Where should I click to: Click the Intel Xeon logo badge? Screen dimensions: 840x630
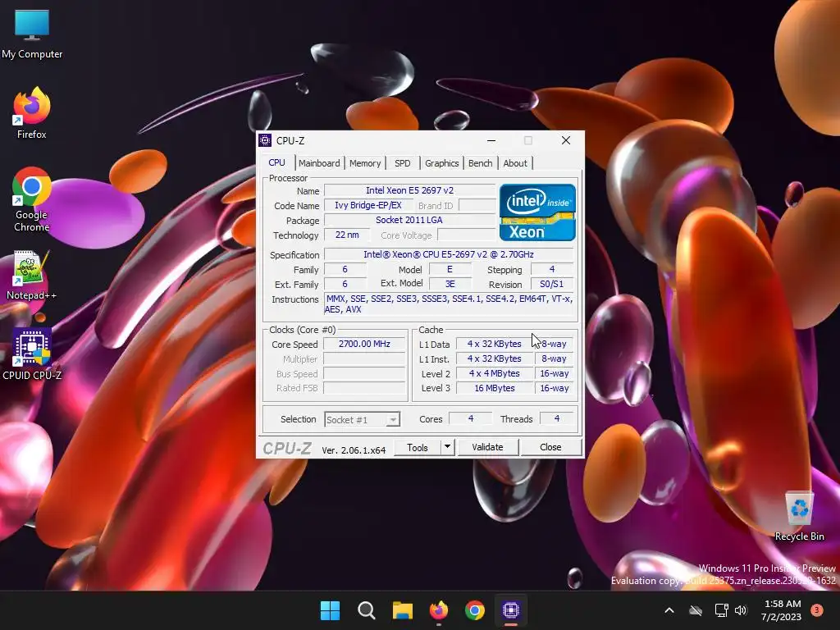click(x=537, y=212)
